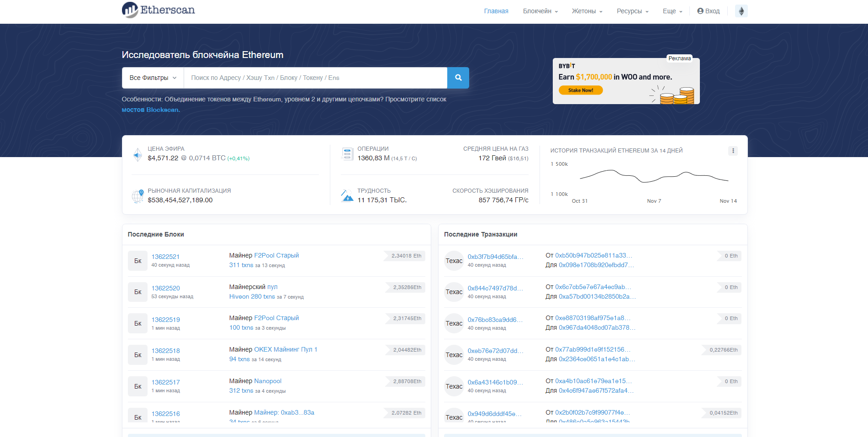Click the $538,454,527,189.00 market cap value
The image size is (868, 437).
(180, 200)
